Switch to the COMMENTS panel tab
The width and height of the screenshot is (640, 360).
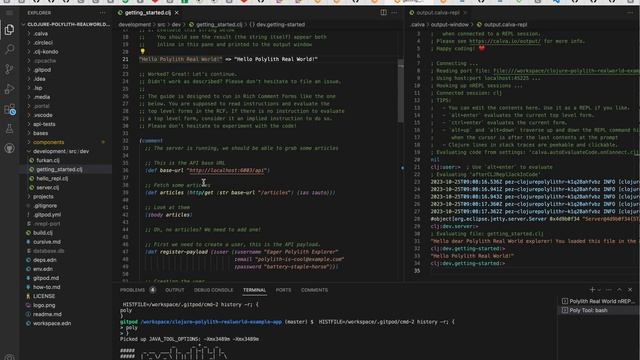[x=314, y=290]
